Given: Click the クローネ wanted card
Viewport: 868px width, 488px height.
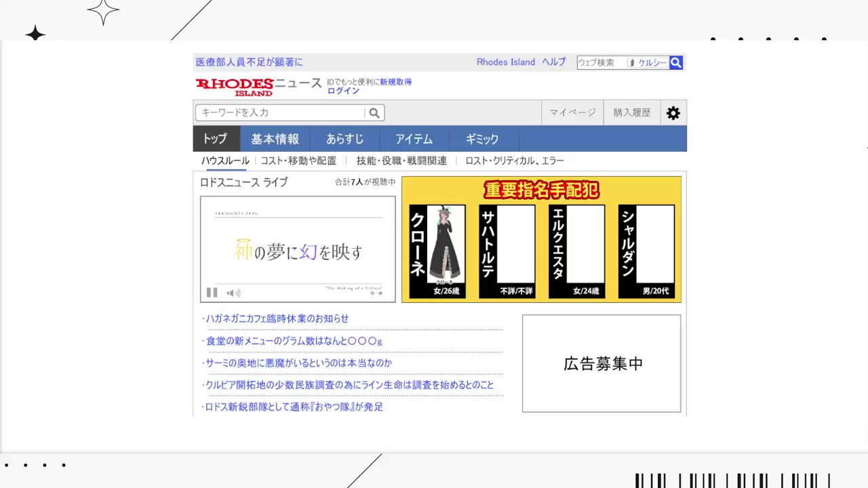Looking at the screenshot, I should [437, 251].
